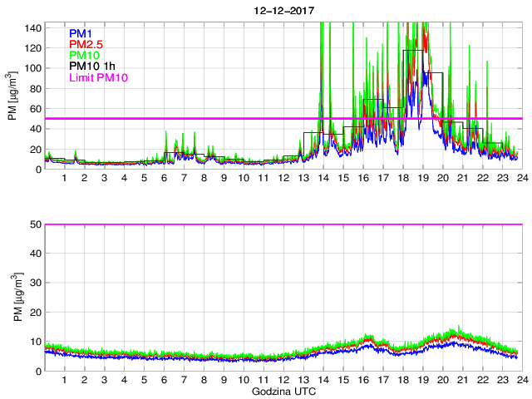Select the blue PM1 legend entry
The image size is (532, 399).
81,33
